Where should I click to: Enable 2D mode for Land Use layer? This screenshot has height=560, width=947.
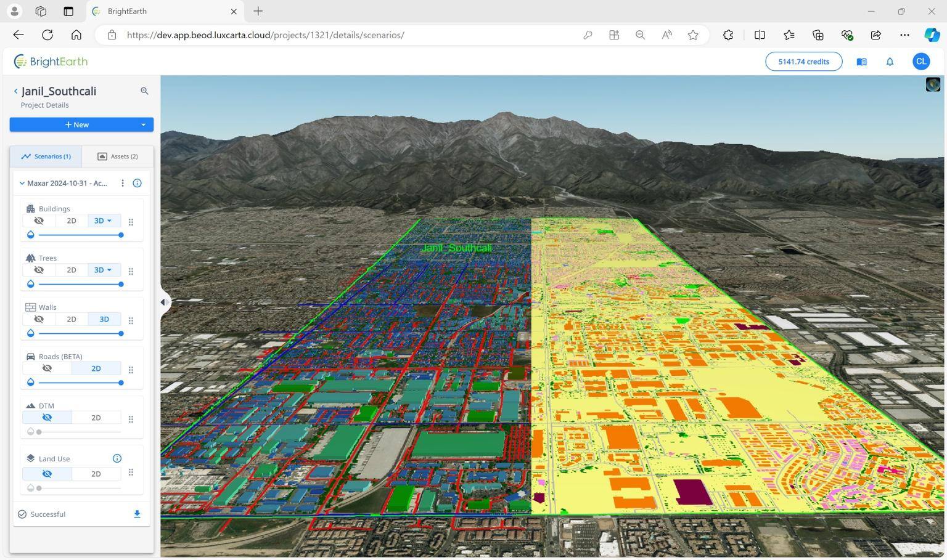click(x=96, y=474)
